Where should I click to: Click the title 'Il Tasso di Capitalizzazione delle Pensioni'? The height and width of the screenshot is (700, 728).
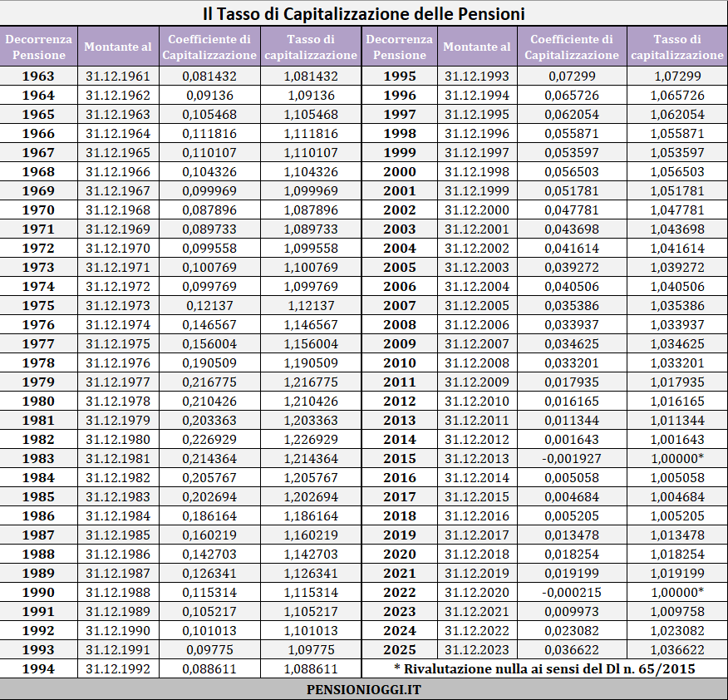click(363, 13)
